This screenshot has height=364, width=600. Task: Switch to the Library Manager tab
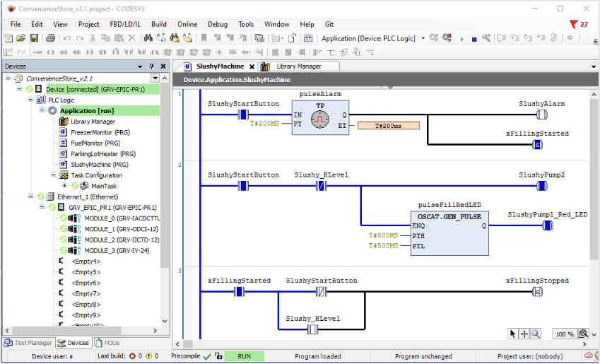tap(298, 66)
